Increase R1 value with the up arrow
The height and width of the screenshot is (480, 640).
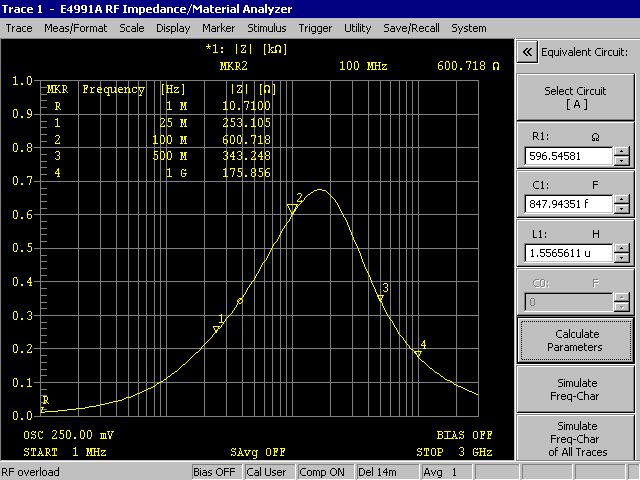click(x=622, y=152)
